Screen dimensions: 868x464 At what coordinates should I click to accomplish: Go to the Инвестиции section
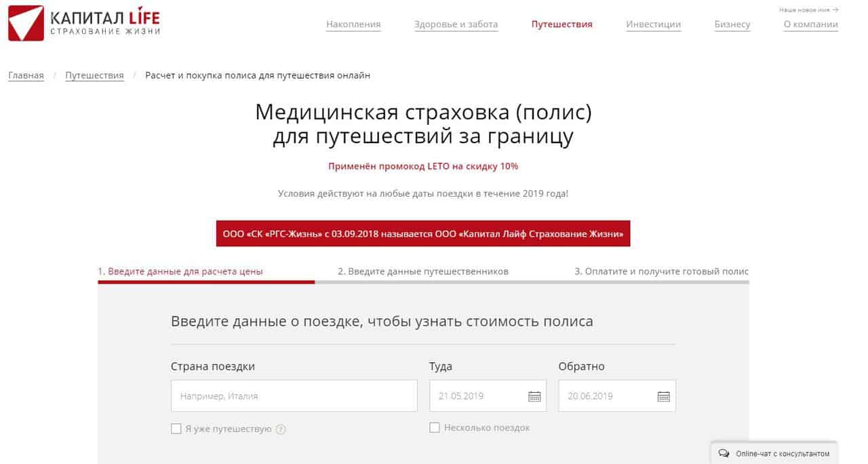pyautogui.click(x=653, y=24)
